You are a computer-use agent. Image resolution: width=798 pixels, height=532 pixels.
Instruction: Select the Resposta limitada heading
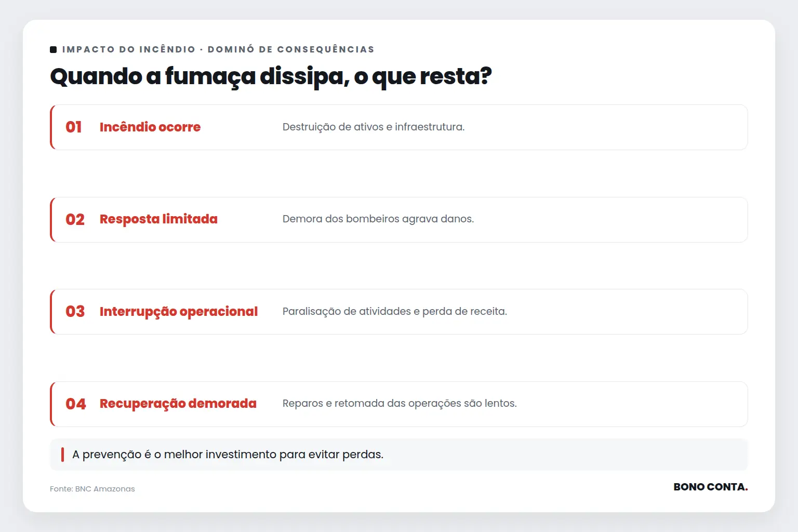[158, 219]
